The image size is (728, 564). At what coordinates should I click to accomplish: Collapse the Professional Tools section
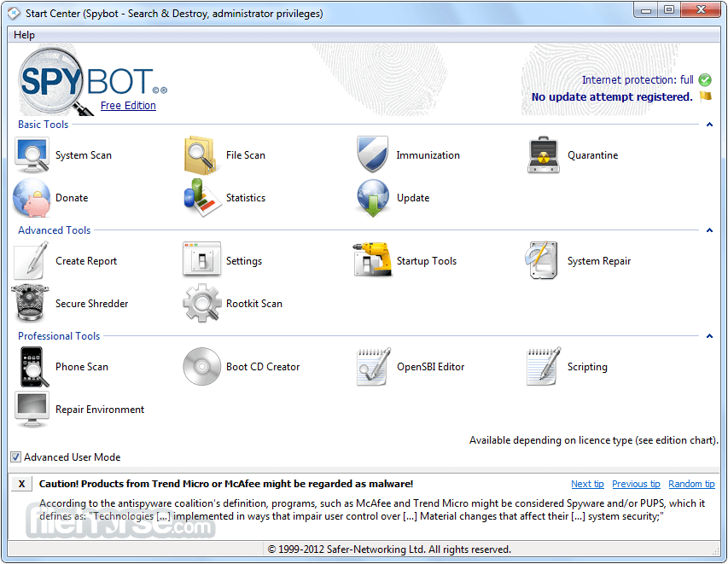click(x=708, y=336)
